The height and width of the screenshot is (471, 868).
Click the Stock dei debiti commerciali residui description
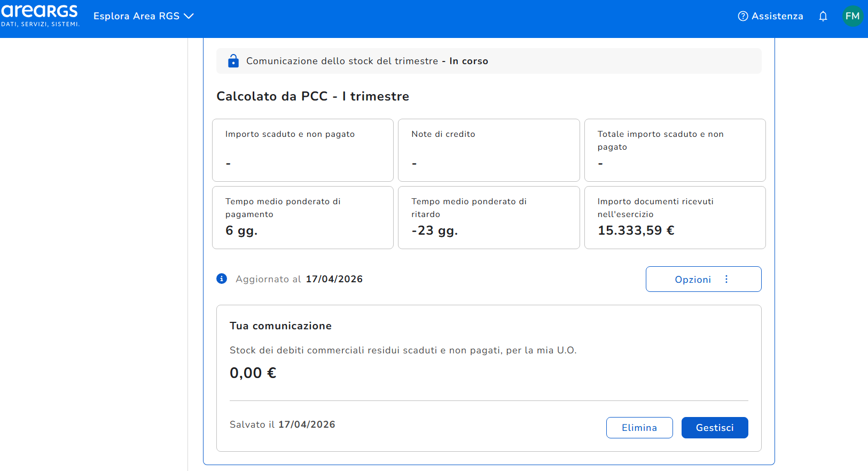point(403,350)
